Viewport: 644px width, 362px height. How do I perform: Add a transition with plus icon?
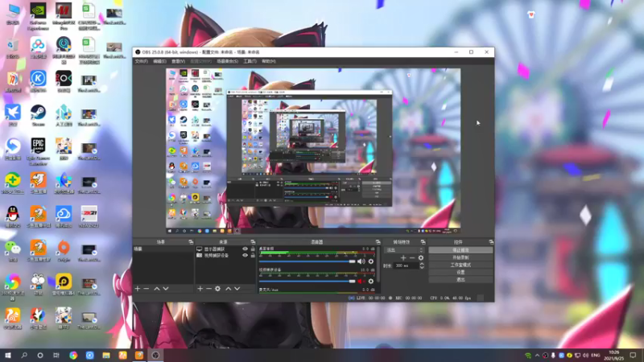pos(403,257)
